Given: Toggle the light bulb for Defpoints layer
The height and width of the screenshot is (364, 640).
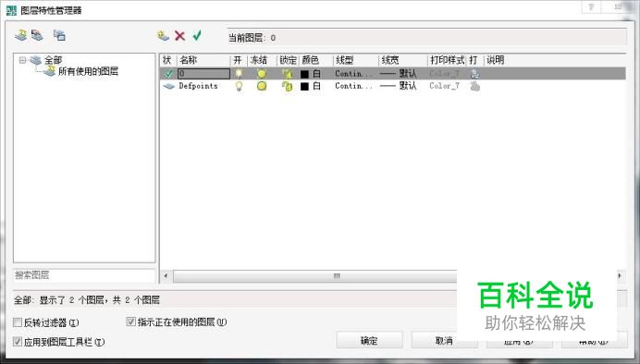Looking at the screenshot, I should click(x=239, y=86).
